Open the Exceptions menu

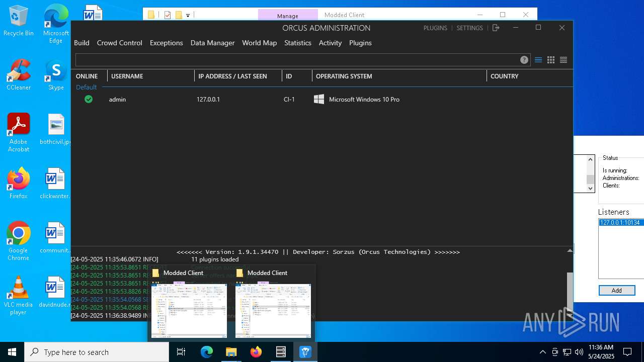(x=166, y=43)
